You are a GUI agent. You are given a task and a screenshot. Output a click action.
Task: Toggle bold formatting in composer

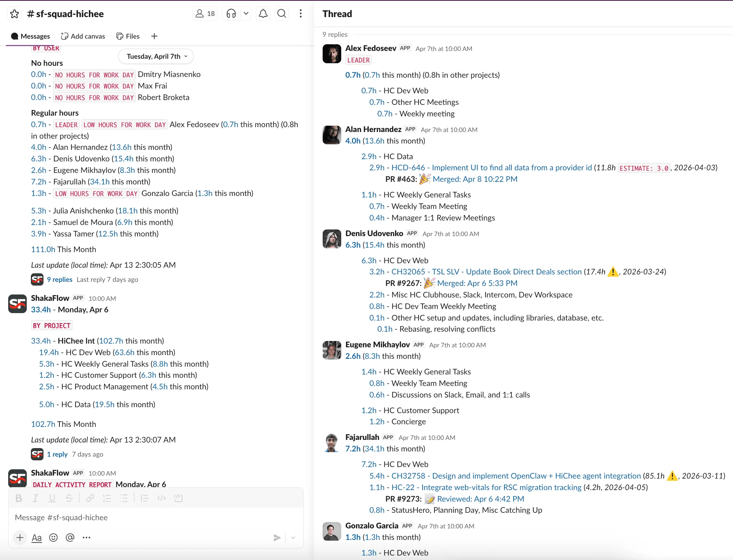point(19,498)
